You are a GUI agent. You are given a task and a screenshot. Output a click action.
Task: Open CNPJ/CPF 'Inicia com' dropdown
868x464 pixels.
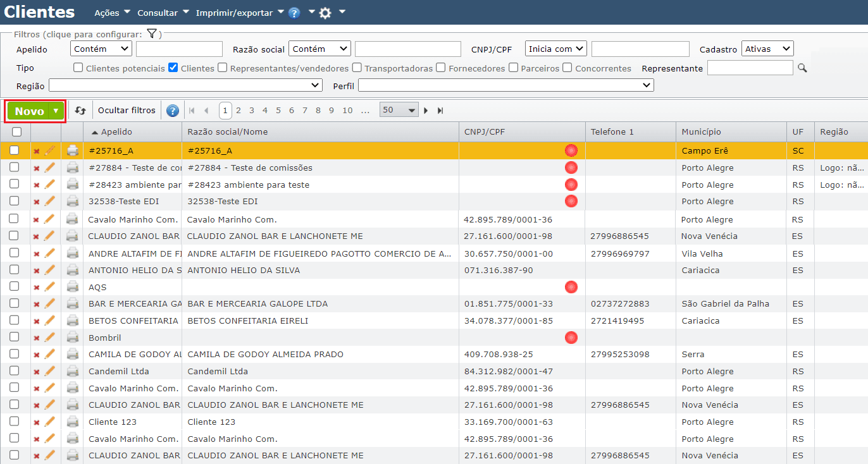556,49
